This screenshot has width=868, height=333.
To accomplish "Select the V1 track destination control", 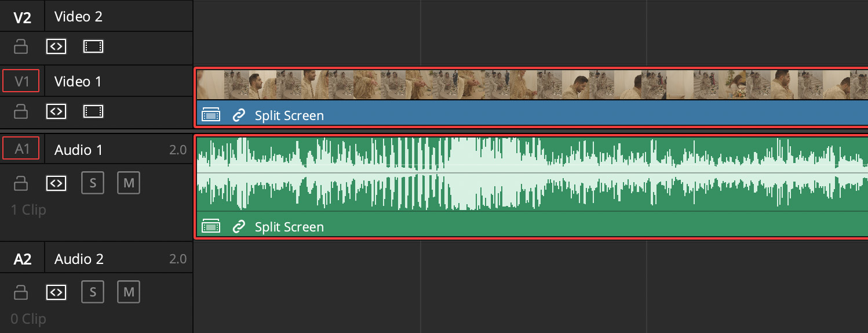I will 21,81.
